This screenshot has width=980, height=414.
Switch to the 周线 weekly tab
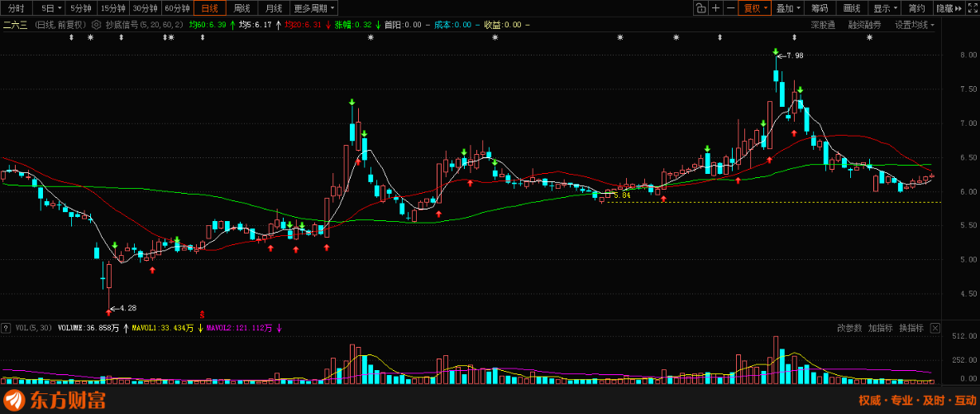[241, 8]
